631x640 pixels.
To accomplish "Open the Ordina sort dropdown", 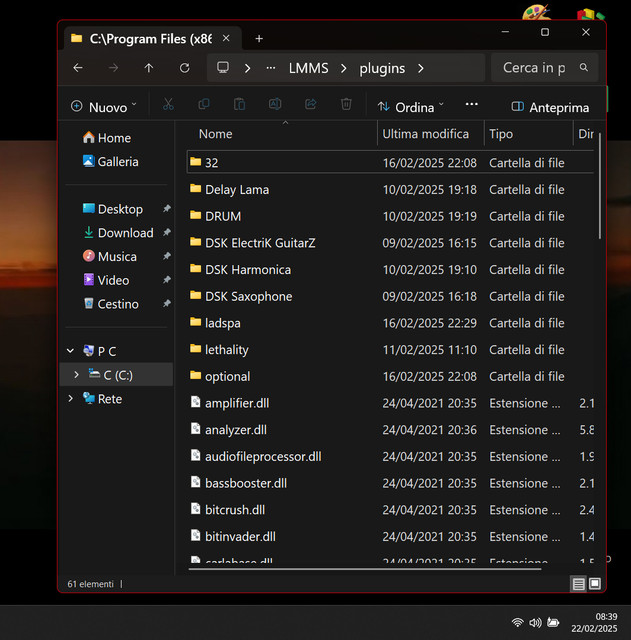I will pyautogui.click(x=411, y=107).
